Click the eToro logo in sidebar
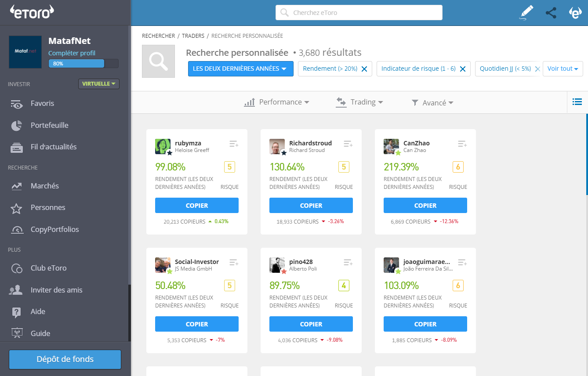The image size is (588, 376). point(32,12)
